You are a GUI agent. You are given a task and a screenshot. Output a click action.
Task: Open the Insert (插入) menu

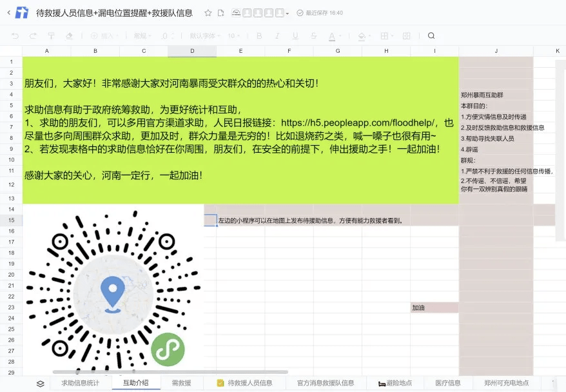(x=104, y=35)
